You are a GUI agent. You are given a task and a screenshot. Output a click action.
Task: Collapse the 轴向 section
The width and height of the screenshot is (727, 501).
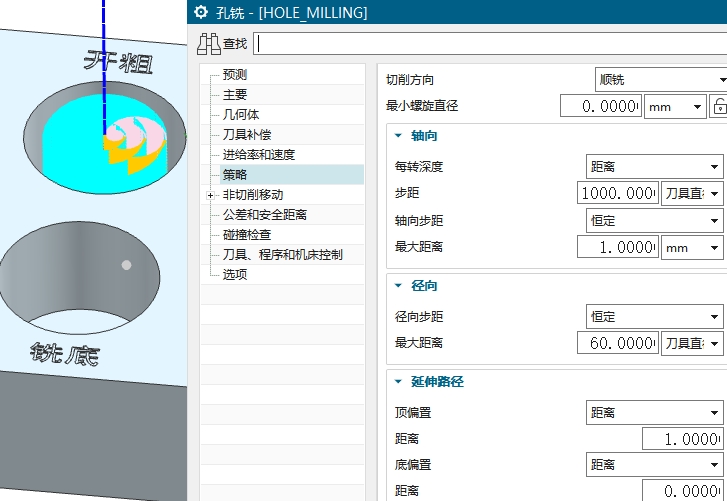click(x=398, y=136)
